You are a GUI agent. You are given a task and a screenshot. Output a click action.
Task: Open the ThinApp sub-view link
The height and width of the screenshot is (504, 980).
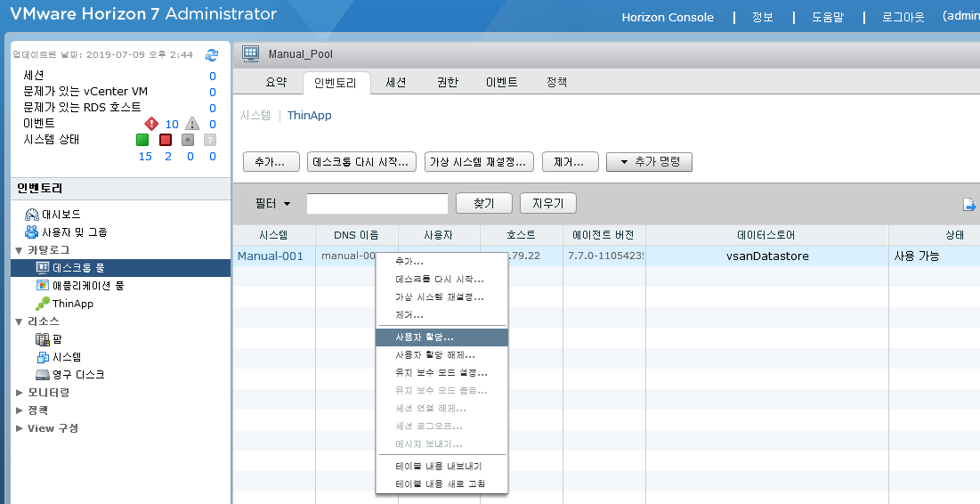(x=310, y=116)
